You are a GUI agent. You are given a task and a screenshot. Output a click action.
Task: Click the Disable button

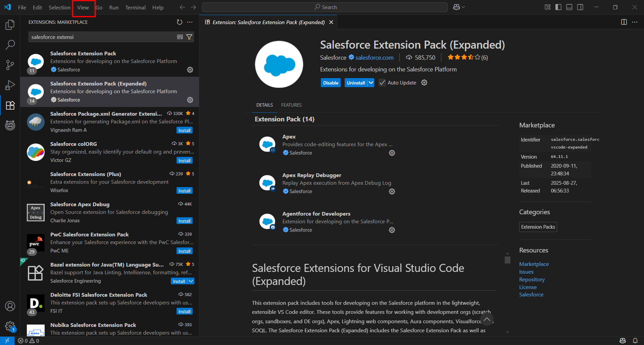click(x=331, y=83)
